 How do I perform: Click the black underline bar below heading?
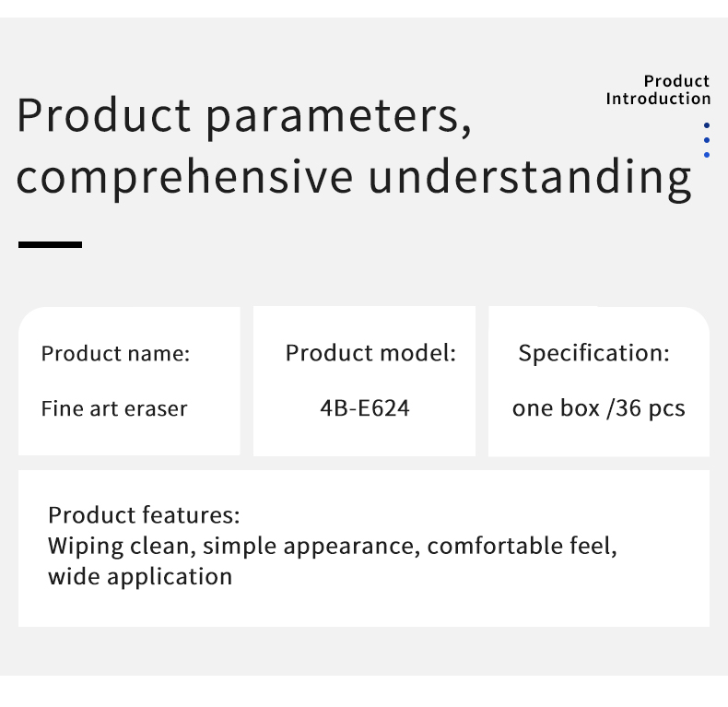pos(50,244)
